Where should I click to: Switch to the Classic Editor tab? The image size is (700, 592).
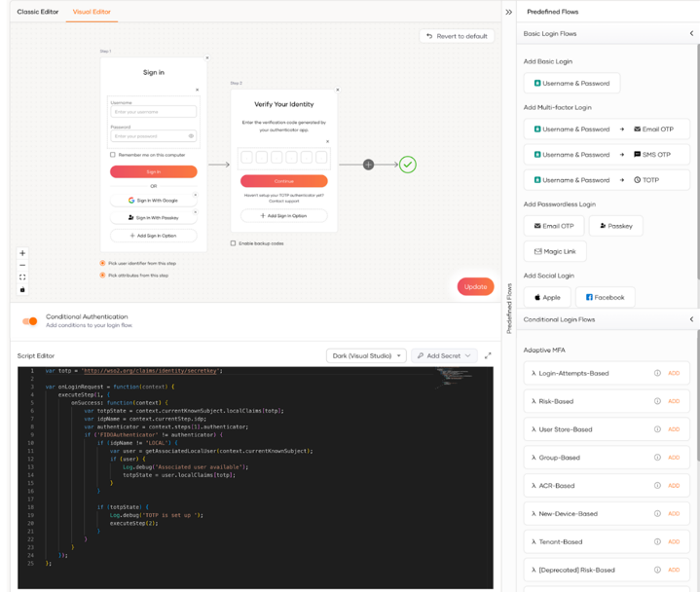pyautogui.click(x=38, y=12)
